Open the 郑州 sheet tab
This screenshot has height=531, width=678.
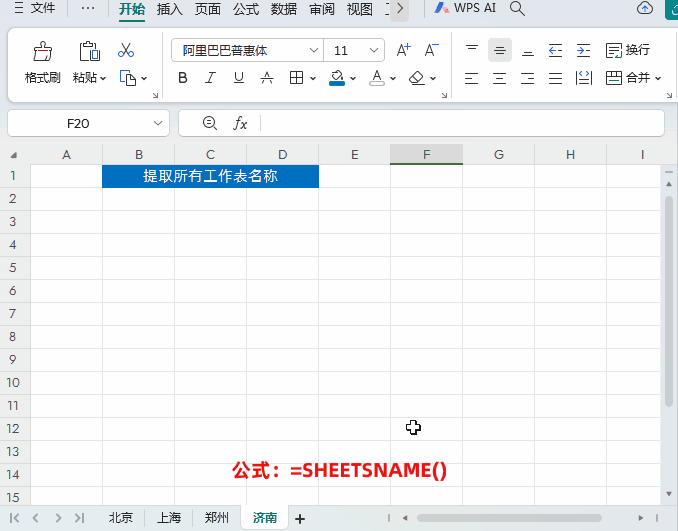pos(216,518)
